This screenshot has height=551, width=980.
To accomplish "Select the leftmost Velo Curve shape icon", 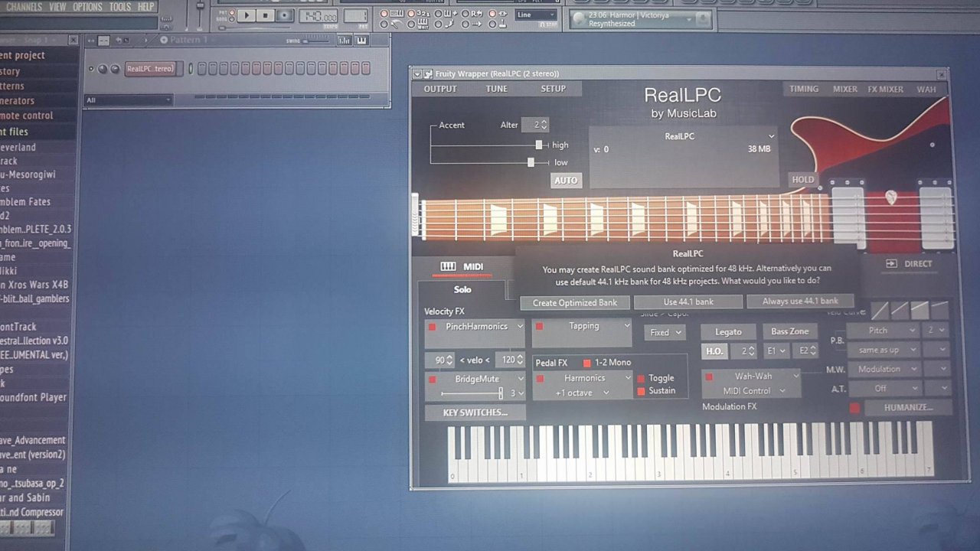I will 880,310.
